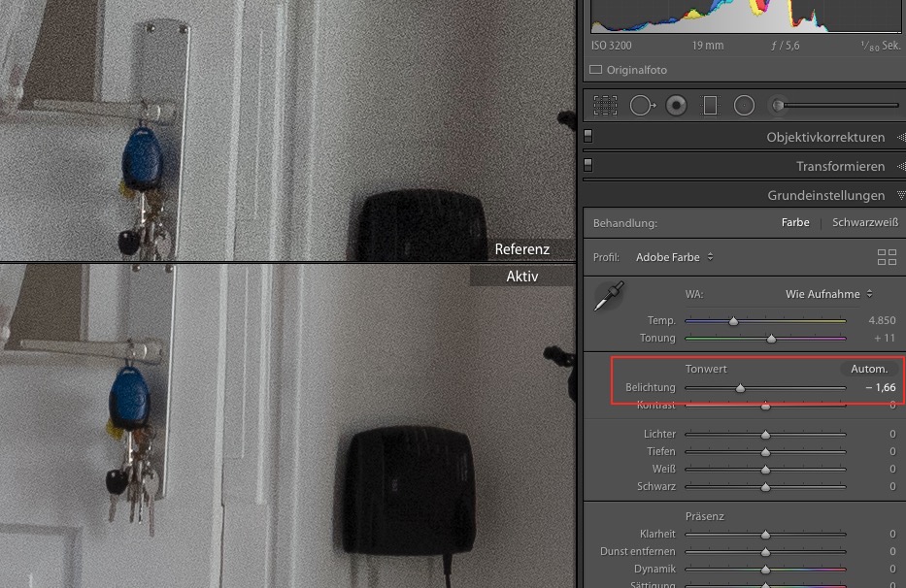The image size is (906, 588).
Task: Toggle the Transformieren panel switch
Action: coord(588,166)
